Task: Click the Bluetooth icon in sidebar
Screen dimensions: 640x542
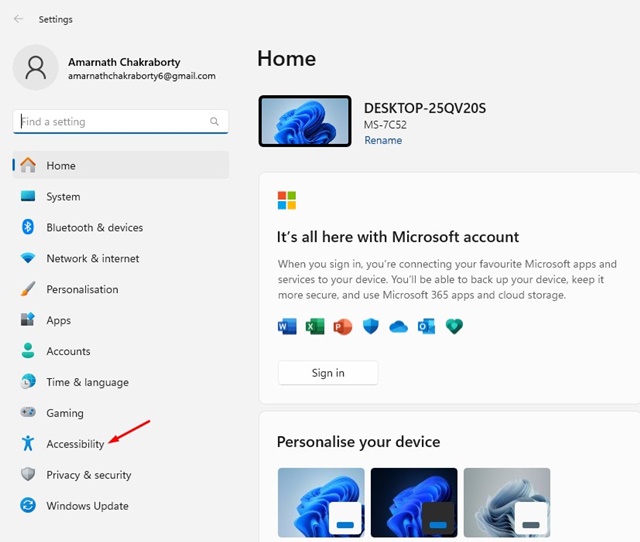Action: coord(28,227)
